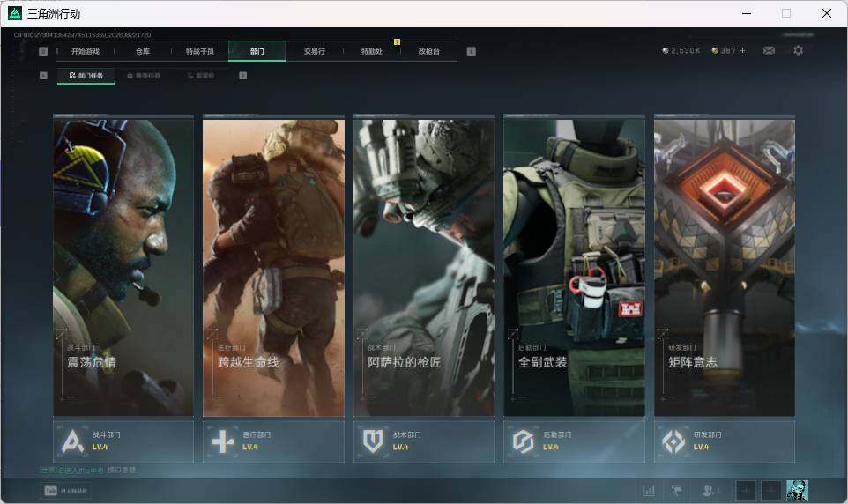Click the left key hint before 开始游戏

43,51
